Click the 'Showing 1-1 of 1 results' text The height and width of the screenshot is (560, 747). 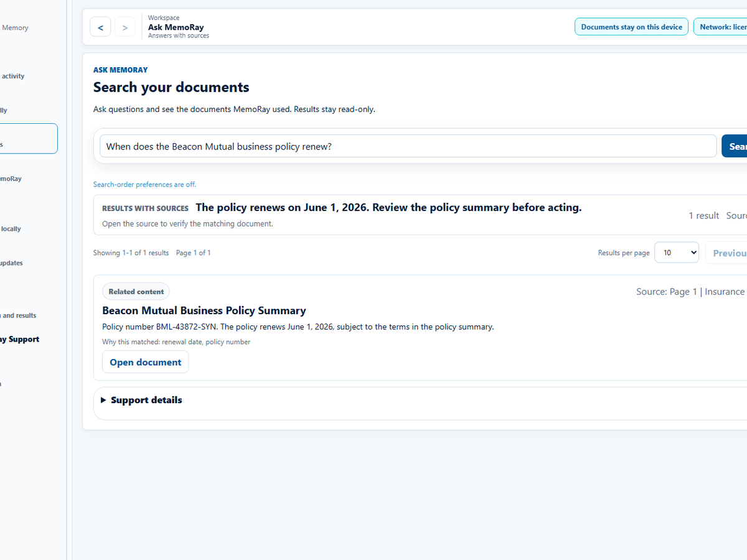click(x=131, y=253)
